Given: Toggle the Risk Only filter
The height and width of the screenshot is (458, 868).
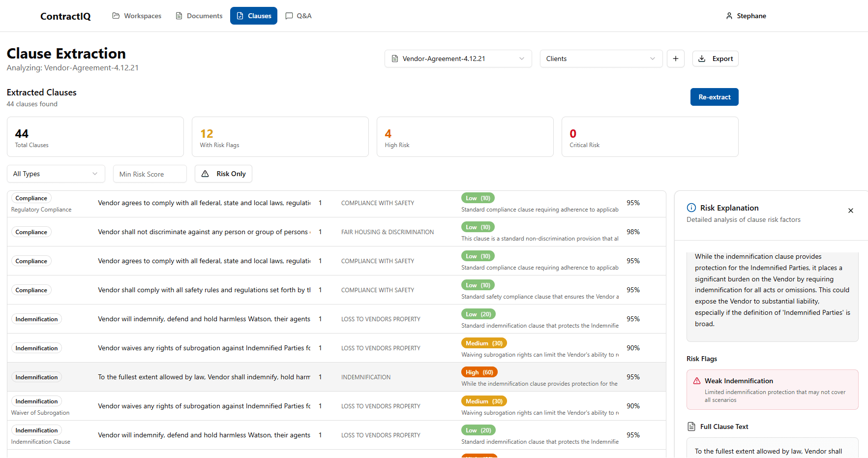Looking at the screenshot, I should (223, 174).
